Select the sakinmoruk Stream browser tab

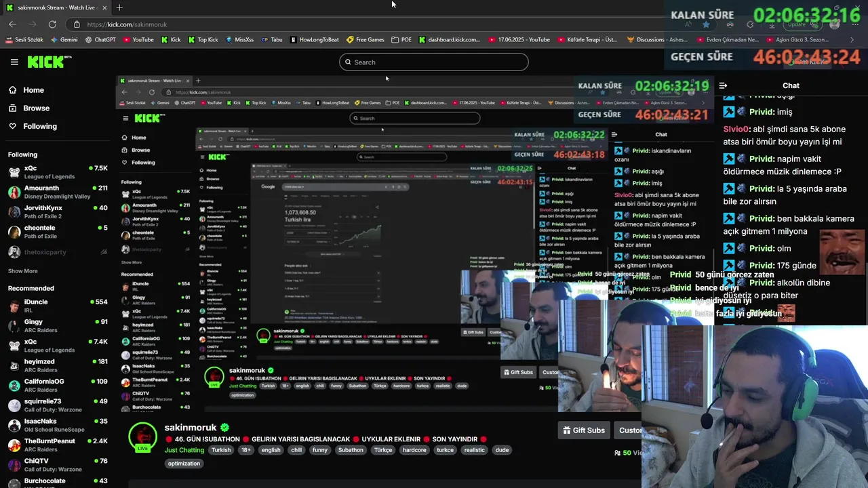click(x=58, y=7)
